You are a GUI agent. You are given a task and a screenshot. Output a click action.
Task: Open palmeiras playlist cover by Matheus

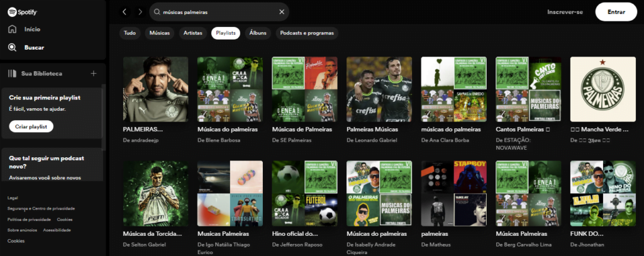tap(454, 193)
